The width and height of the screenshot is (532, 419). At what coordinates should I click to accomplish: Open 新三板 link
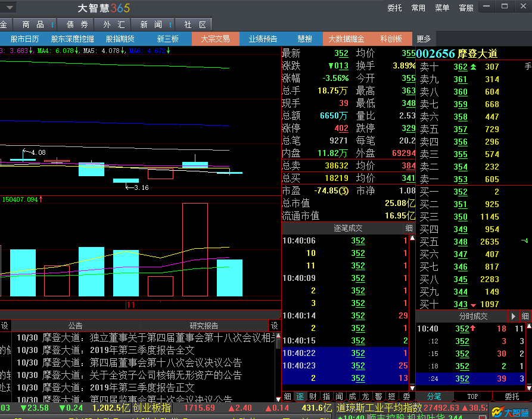(167, 39)
